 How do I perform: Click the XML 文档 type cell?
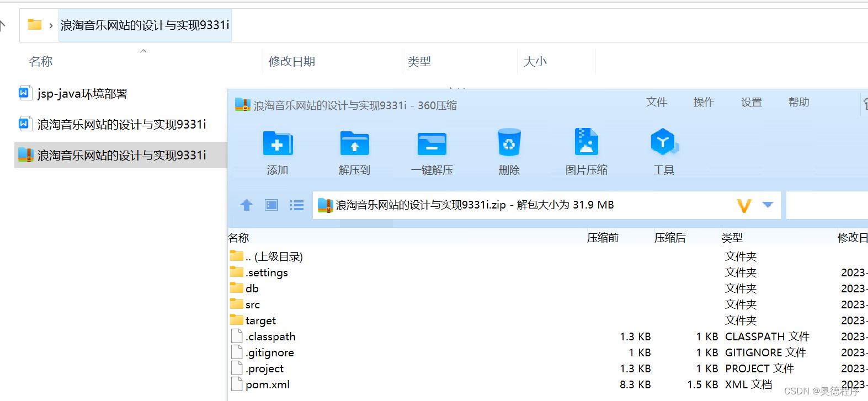pyautogui.click(x=749, y=384)
